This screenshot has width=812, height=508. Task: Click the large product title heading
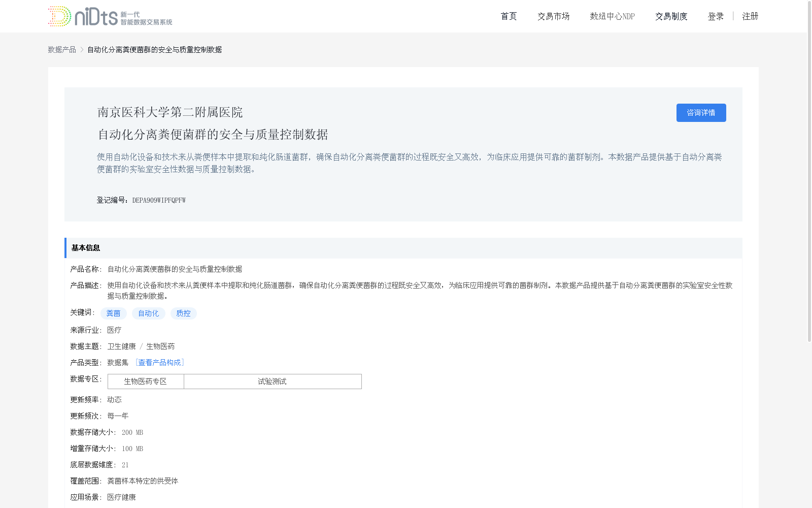pos(213,135)
